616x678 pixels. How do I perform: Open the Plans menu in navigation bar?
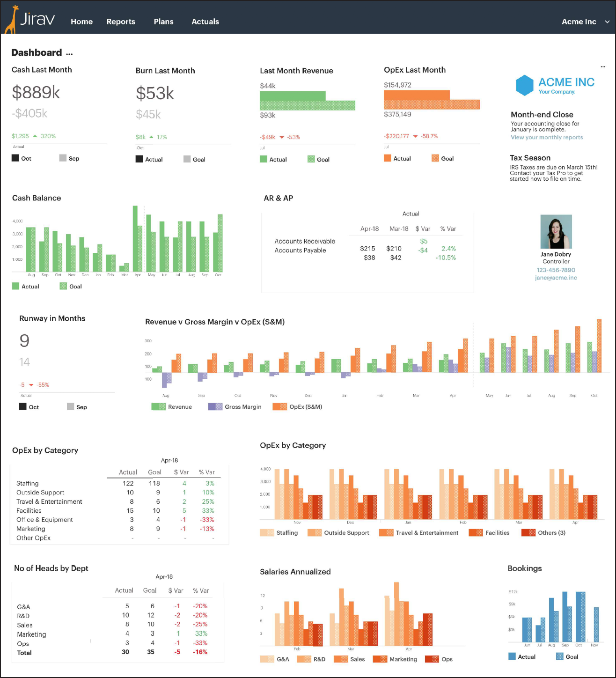pos(163,22)
